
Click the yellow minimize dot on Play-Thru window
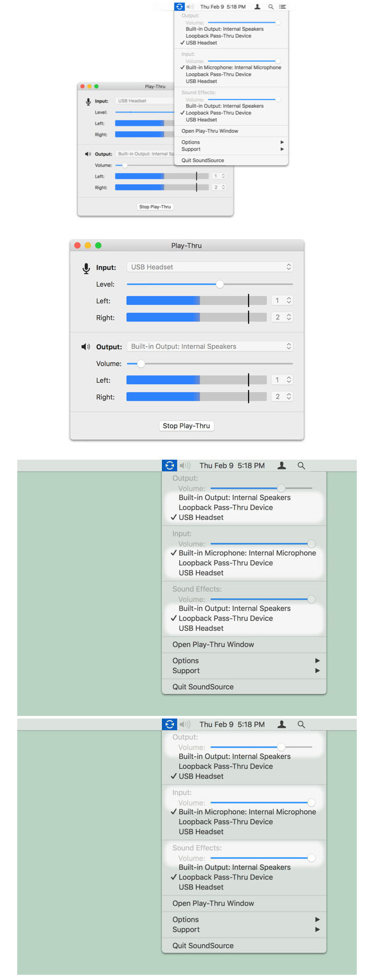point(88,245)
